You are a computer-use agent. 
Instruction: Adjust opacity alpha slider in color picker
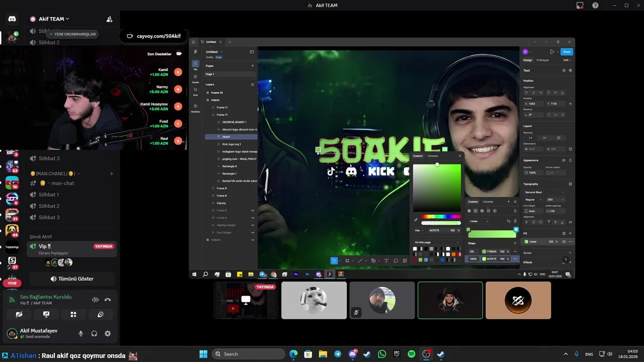coord(441,223)
